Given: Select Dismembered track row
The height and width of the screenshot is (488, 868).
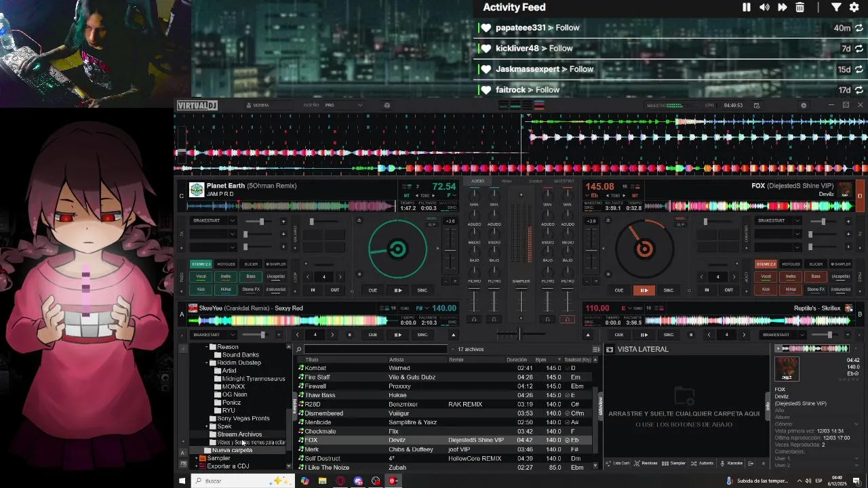Looking at the screenshot, I should 445,413.
